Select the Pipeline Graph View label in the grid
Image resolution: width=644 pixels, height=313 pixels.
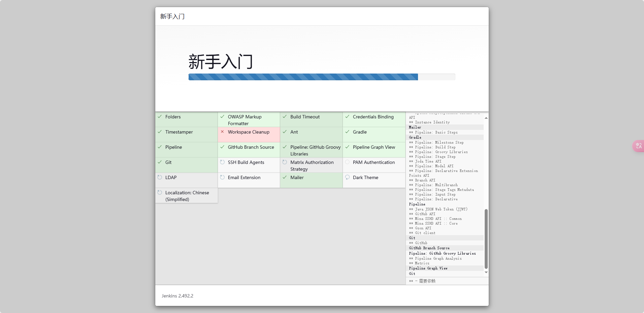click(x=374, y=147)
